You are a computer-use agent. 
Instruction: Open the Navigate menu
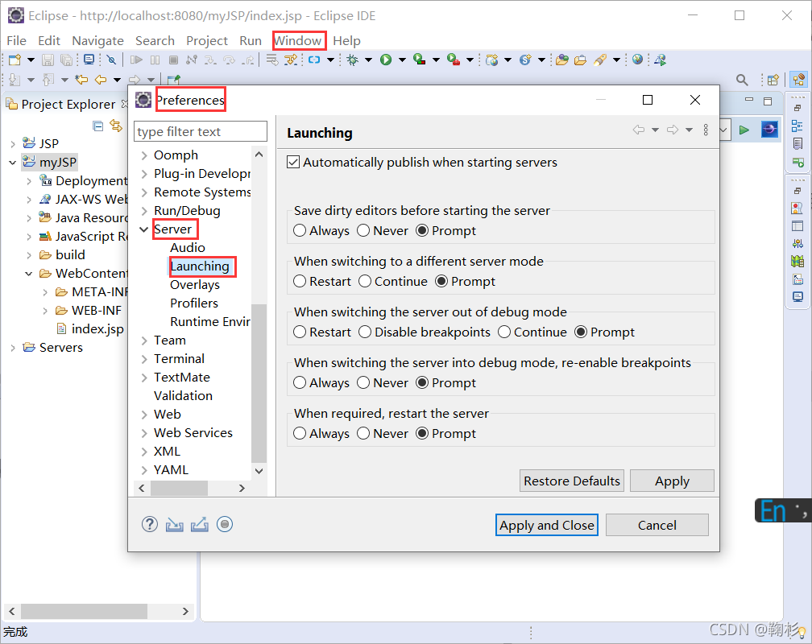(98, 40)
